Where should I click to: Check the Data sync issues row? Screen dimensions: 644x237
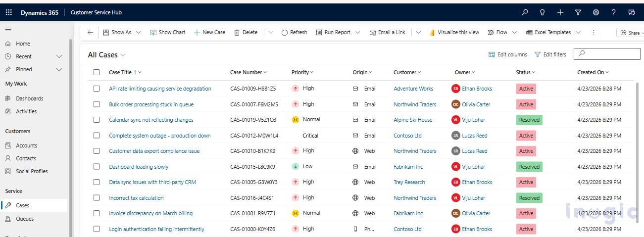[x=97, y=182]
